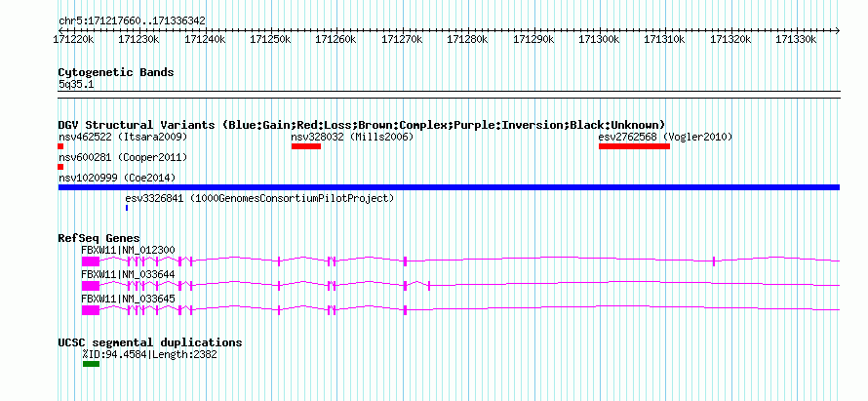
Task: Click the 171330k ruler position
Action: [x=796, y=39]
